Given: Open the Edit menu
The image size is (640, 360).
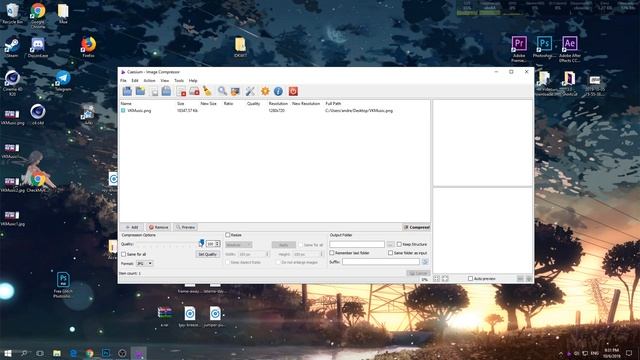Looking at the screenshot, I should tap(135, 81).
